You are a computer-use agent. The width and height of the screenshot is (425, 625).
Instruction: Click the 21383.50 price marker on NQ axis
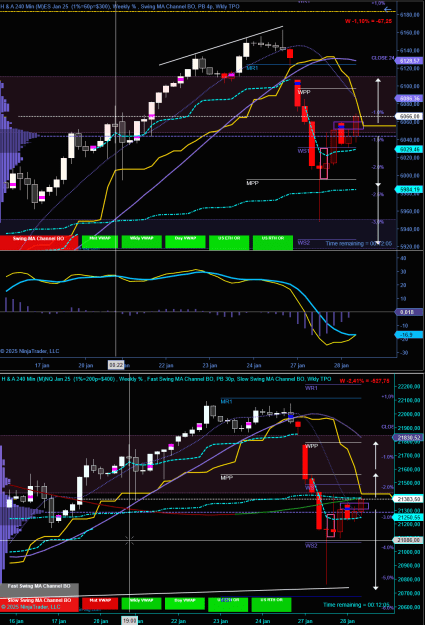[x=407, y=499]
